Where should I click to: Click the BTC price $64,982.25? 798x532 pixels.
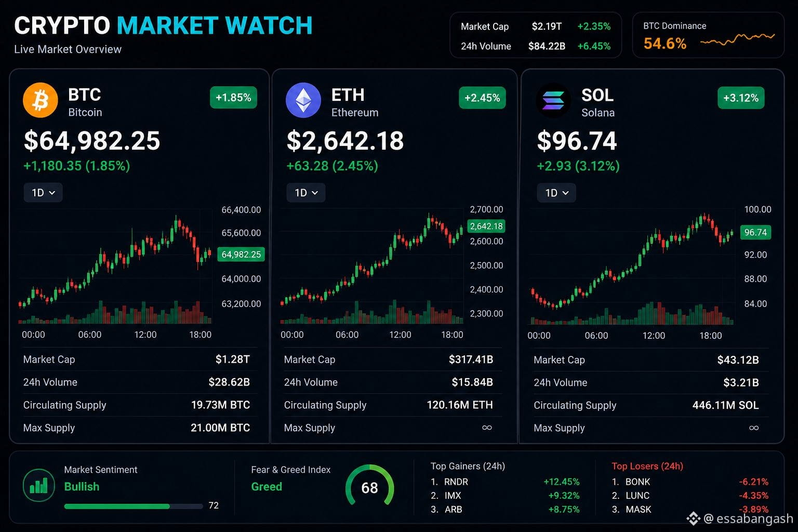92,141
